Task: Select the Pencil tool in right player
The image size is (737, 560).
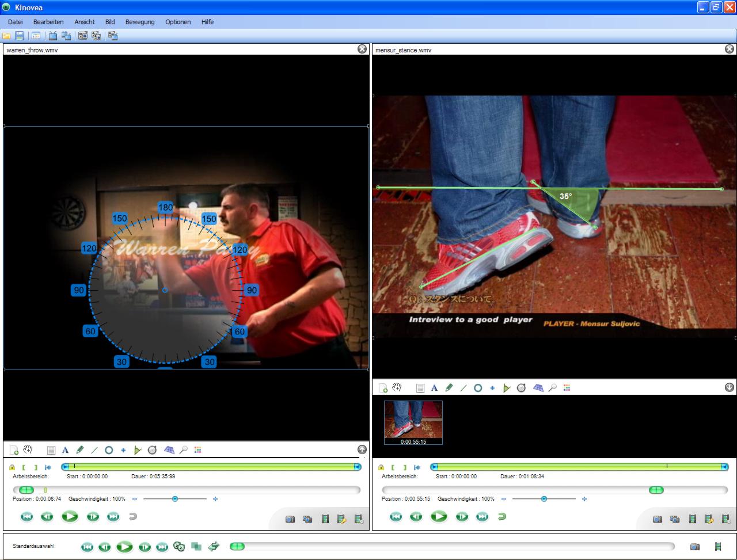Action: click(450, 388)
